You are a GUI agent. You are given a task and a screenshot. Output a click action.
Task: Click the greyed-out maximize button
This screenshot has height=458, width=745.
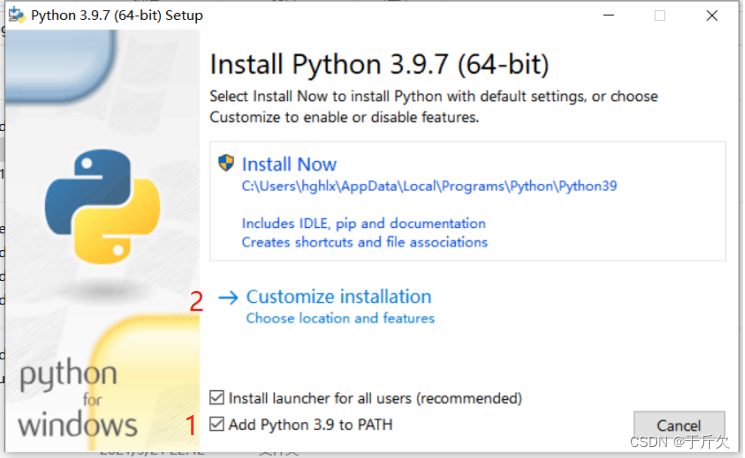(x=660, y=16)
